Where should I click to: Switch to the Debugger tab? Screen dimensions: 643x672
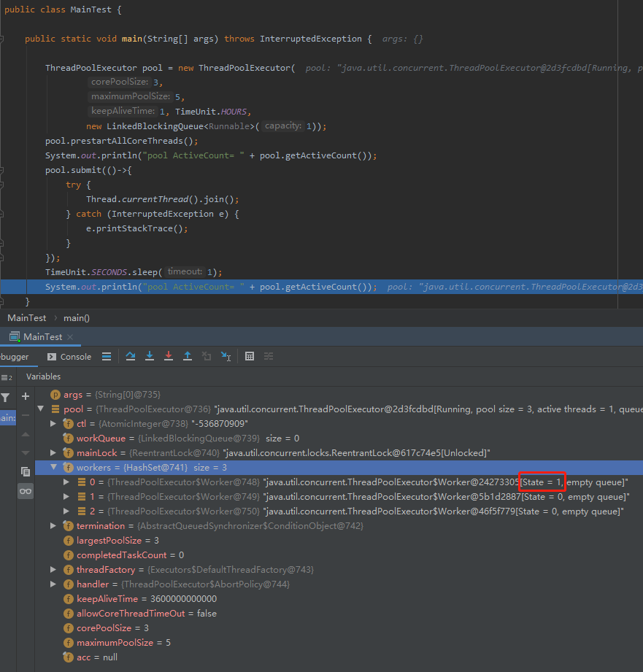[15, 357]
